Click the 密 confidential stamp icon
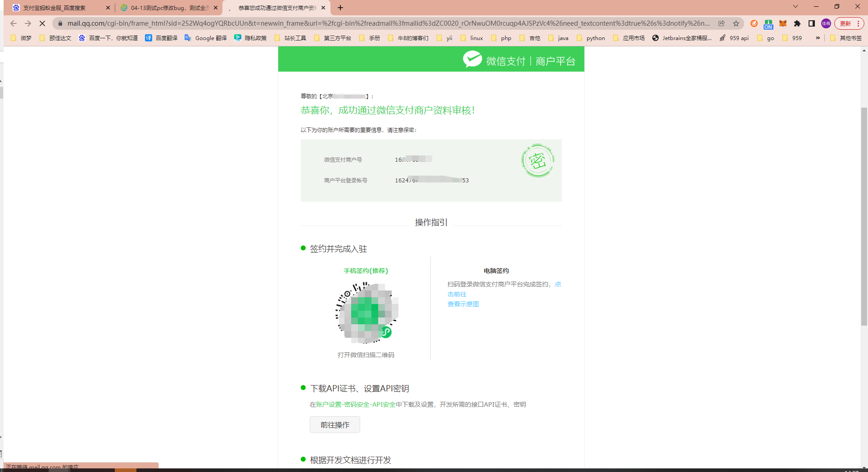The image size is (868, 472). tap(538, 161)
